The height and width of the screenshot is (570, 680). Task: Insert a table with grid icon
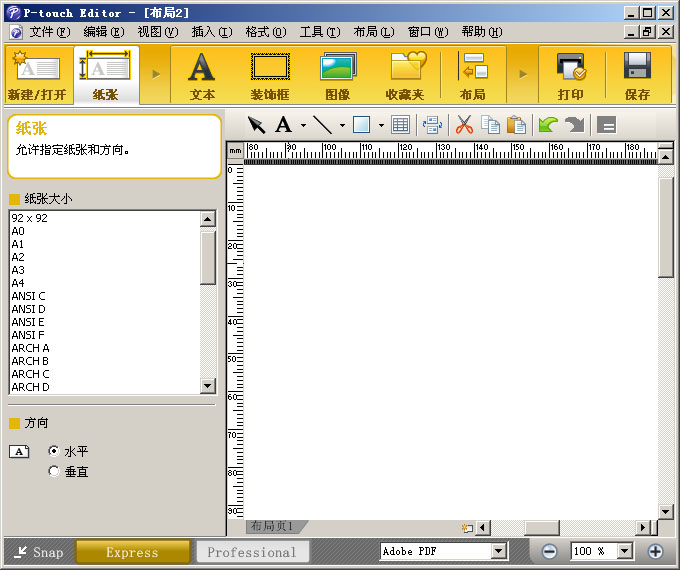coord(400,125)
